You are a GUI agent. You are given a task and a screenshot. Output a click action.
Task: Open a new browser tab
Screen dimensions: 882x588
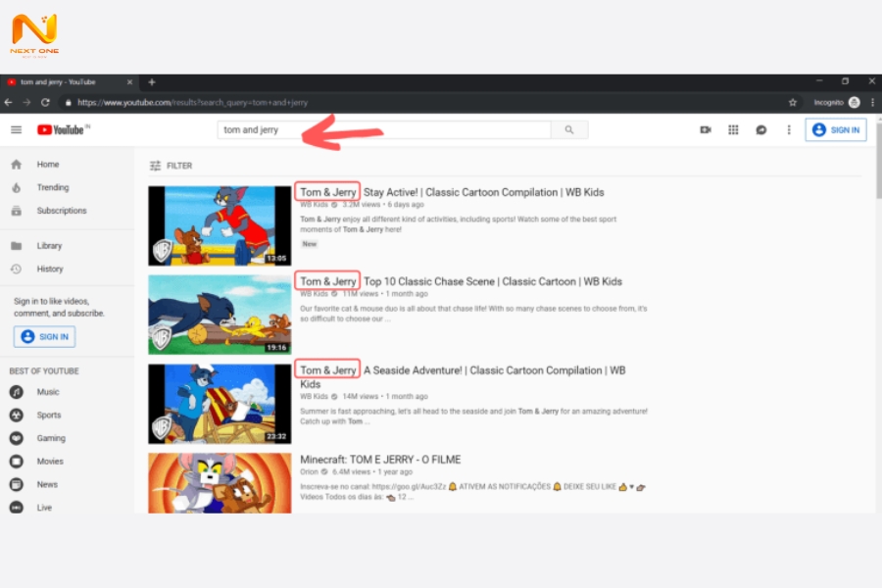coord(151,82)
